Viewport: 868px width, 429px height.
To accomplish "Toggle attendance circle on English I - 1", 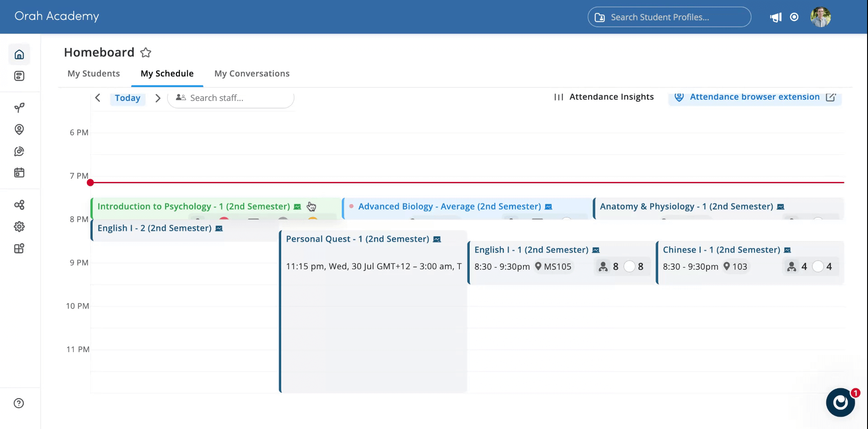I will (629, 267).
